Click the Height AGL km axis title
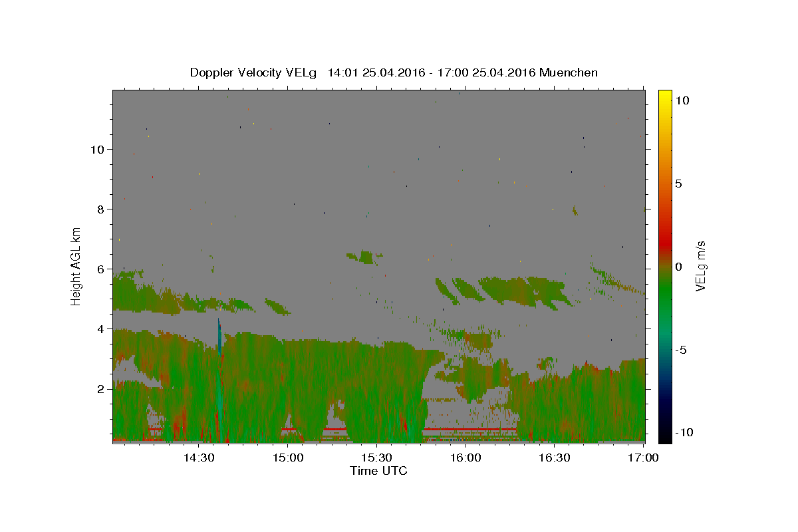798x532 pixels. [76, 266]
